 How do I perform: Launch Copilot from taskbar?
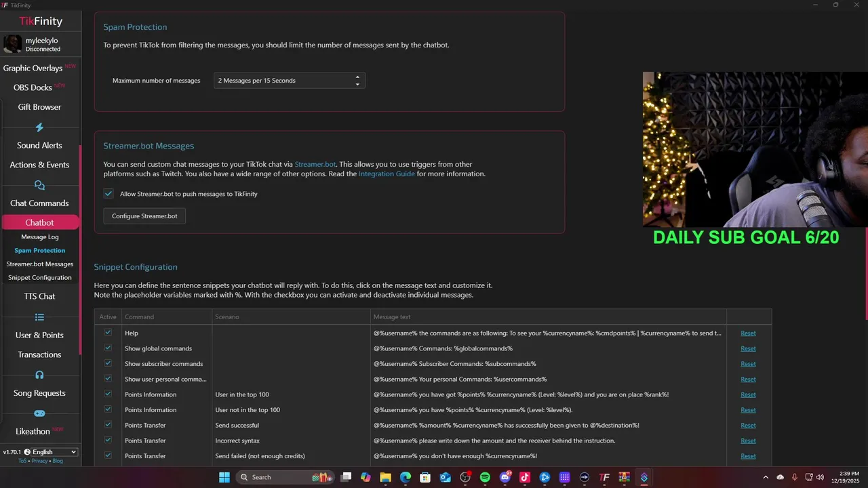tap(366, 477)
